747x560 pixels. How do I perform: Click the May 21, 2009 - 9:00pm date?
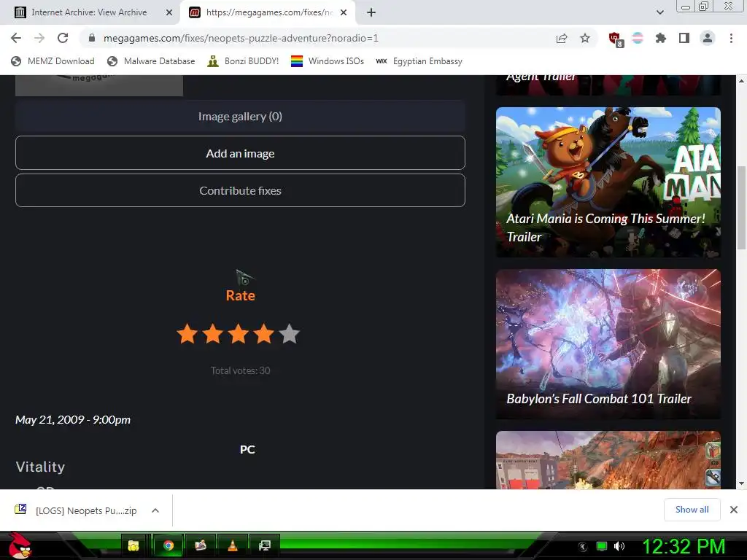(x=73, y=419)
